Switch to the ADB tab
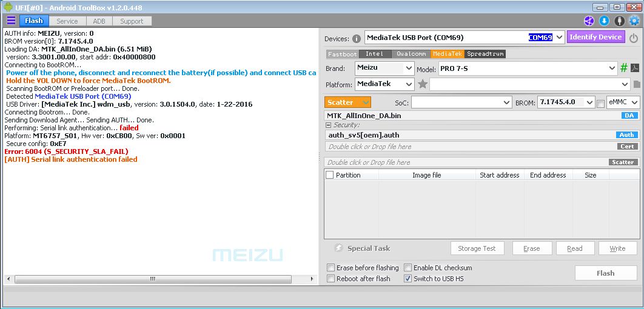Screen dimensions: 644x309 (x=99, y=21)
